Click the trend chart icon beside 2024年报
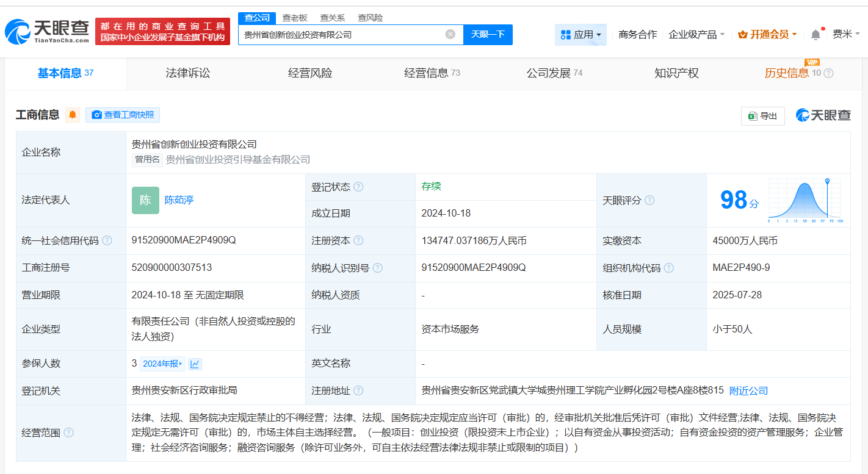 [194, 364]
